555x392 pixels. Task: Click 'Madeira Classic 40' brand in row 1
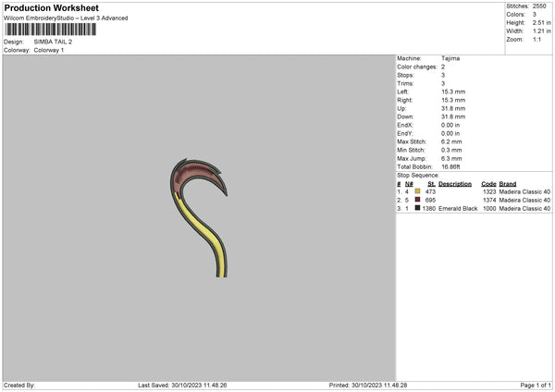[524, 191]
